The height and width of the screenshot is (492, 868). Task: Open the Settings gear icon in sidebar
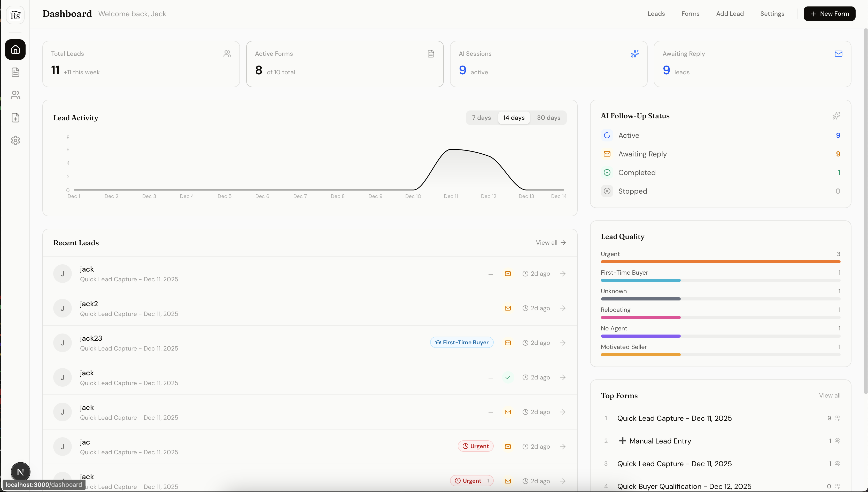pos(15,140)
